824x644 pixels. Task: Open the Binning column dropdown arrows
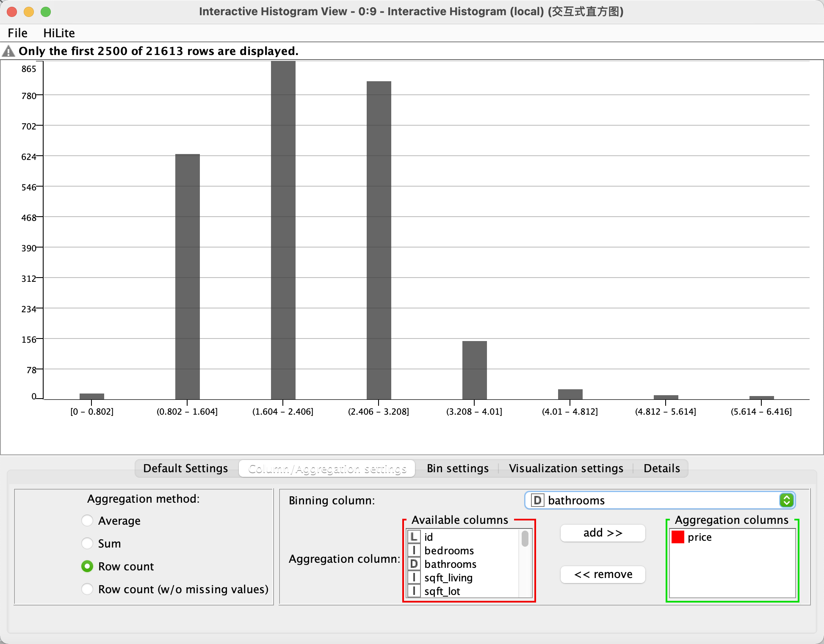click(x=786, y=500)
